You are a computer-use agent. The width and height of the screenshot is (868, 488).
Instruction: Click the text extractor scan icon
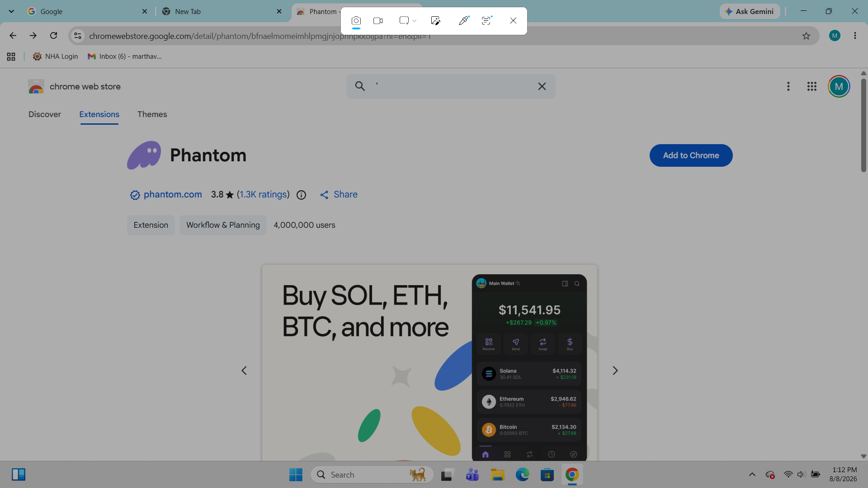486,21
